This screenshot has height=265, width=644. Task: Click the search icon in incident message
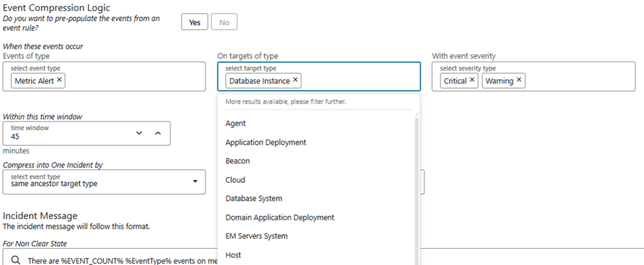pyautogui.click(x=16, y=260)
